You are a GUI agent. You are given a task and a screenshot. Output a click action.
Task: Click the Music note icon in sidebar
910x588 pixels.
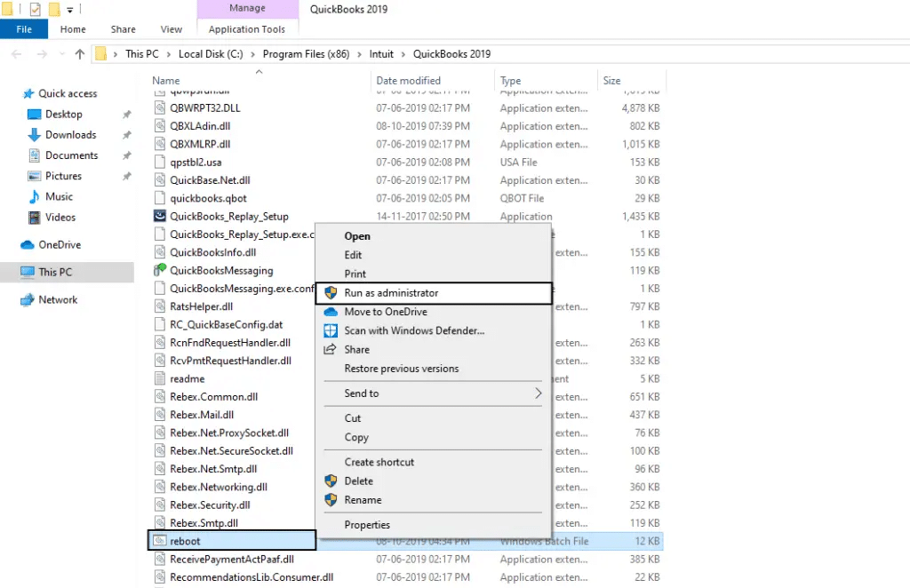(35, 196)
